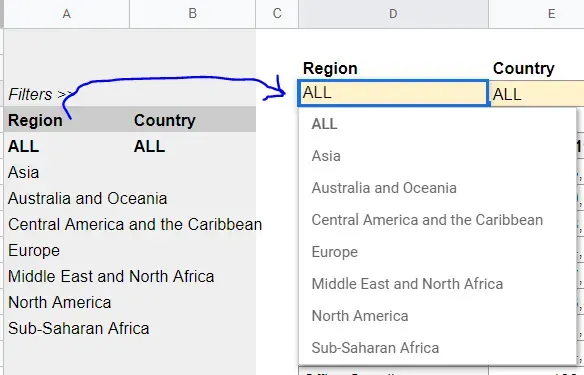Pick Australia and Oceania dropdown option

pos(437,188)
